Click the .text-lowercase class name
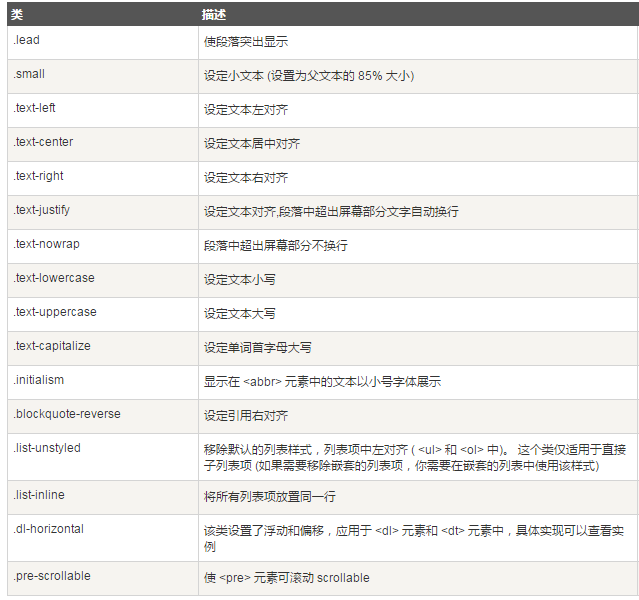 (54, 278)
